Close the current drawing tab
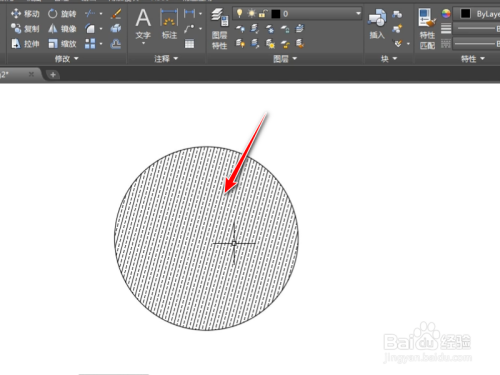The width and height of the screenshot is (500, 375). (31, 74)
